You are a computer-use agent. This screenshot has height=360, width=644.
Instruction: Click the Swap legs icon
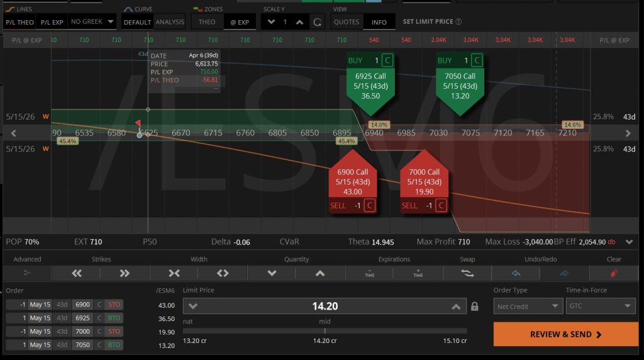coord(467,273)
